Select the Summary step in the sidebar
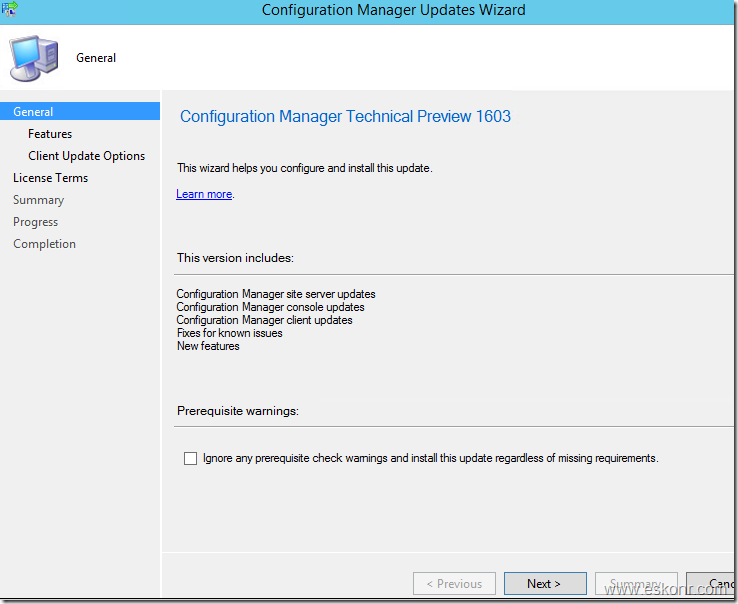This screenshot has height=604, width=738. (x=38, y=200)
